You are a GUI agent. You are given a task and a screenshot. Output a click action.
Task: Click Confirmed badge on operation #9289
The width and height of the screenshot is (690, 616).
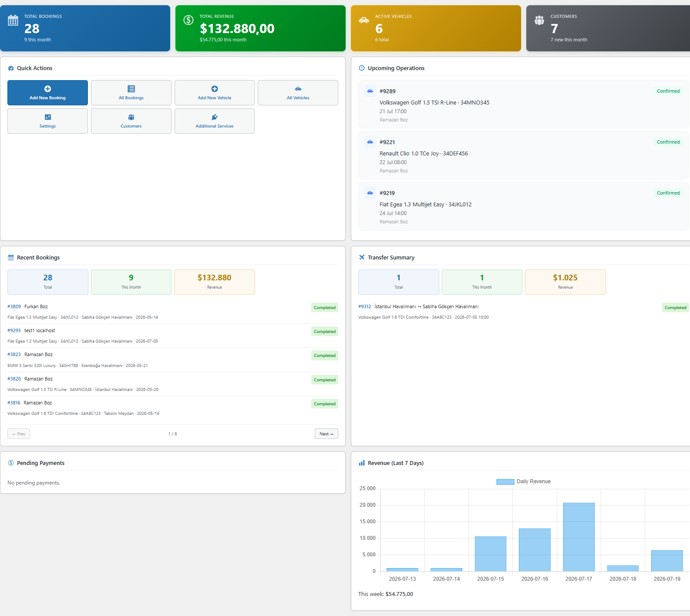point(668,91)
